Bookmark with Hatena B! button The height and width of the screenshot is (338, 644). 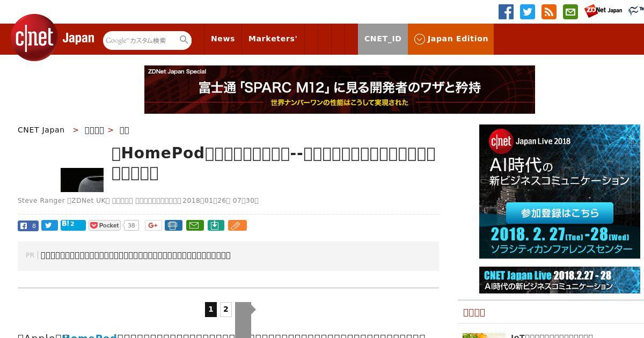(73, 225)
